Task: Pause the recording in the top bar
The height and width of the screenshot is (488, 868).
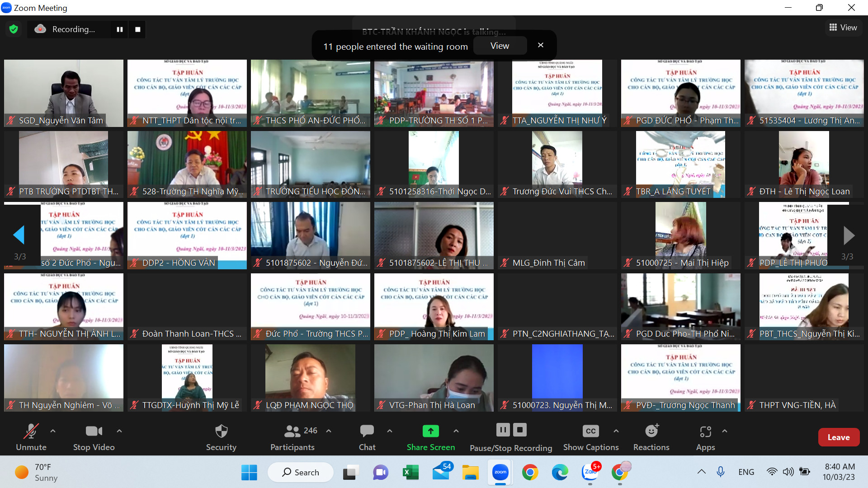Action: point(119,29)
